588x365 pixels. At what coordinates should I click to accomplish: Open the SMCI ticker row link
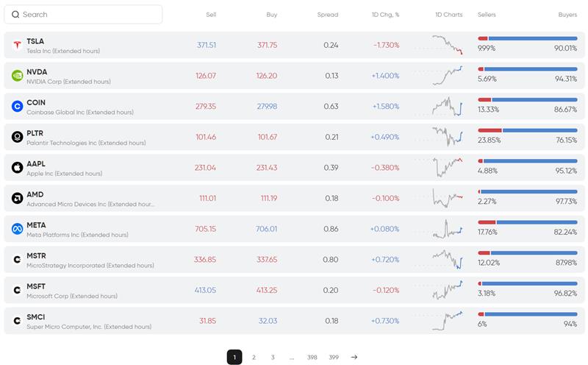(35, 317)
